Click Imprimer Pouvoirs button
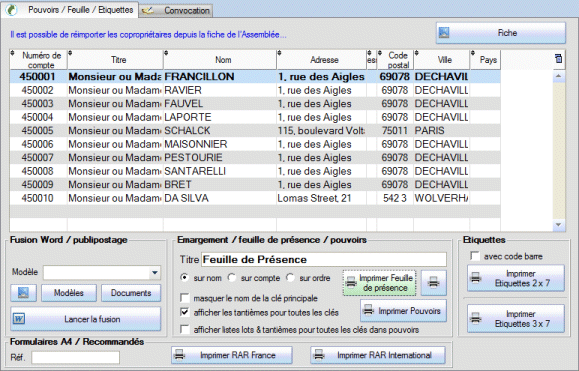Screen dimensions: 579x371 tap(404, 311)
